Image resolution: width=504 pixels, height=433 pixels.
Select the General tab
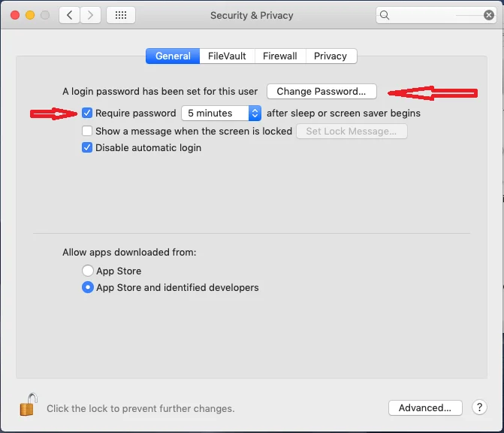173,56
